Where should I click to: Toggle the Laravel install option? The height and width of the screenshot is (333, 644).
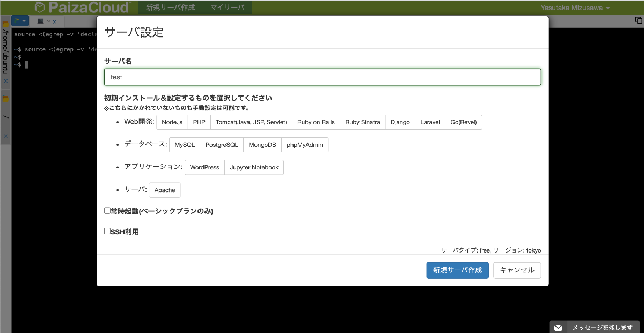430,122
